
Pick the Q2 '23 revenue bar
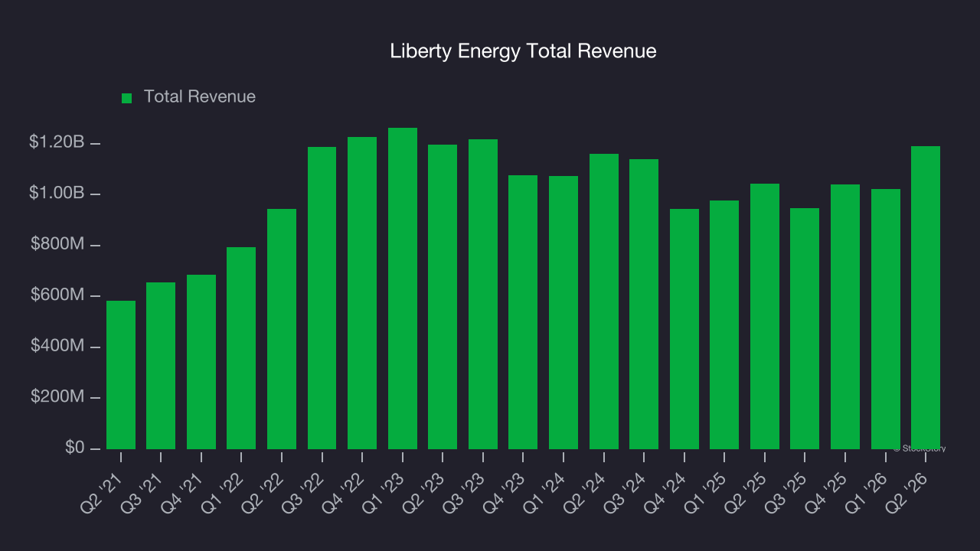click(443, 297)
